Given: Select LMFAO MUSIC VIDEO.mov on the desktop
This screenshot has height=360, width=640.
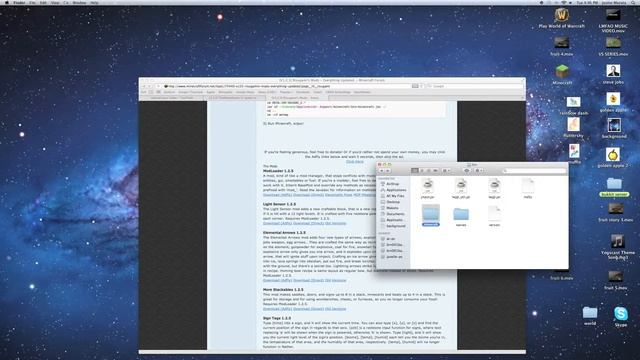Looking at the screenshot, I should click(x=613, y=15).
